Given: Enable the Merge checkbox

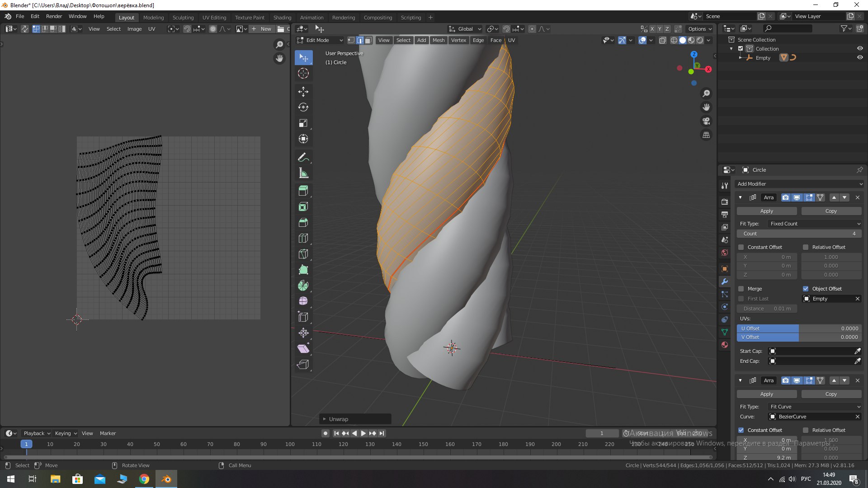Looking at the screenshot, I should (741, 289).
